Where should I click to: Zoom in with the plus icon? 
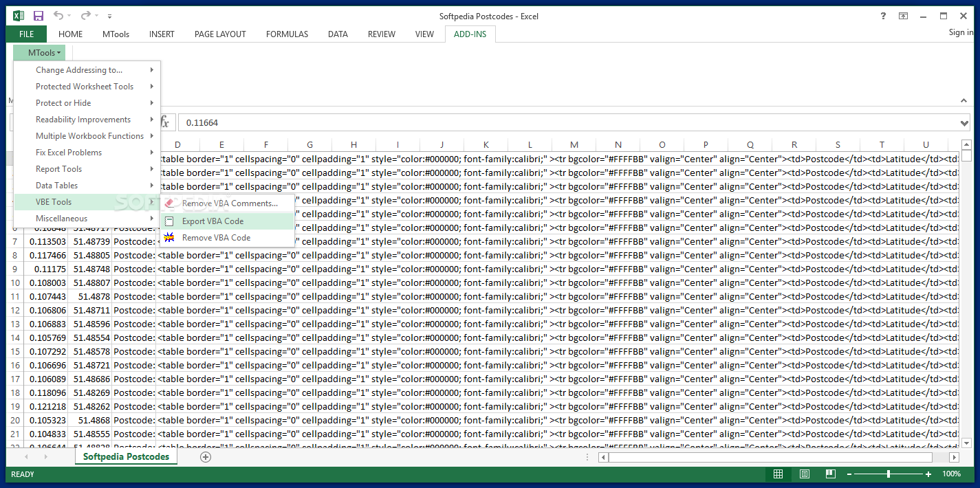928,474
